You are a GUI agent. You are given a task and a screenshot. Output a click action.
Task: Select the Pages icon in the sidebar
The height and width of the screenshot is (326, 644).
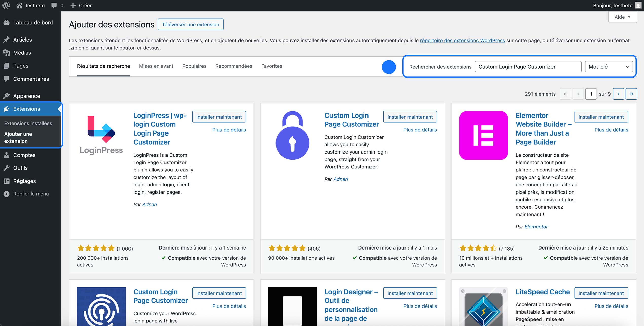click(x=7, y=66)
